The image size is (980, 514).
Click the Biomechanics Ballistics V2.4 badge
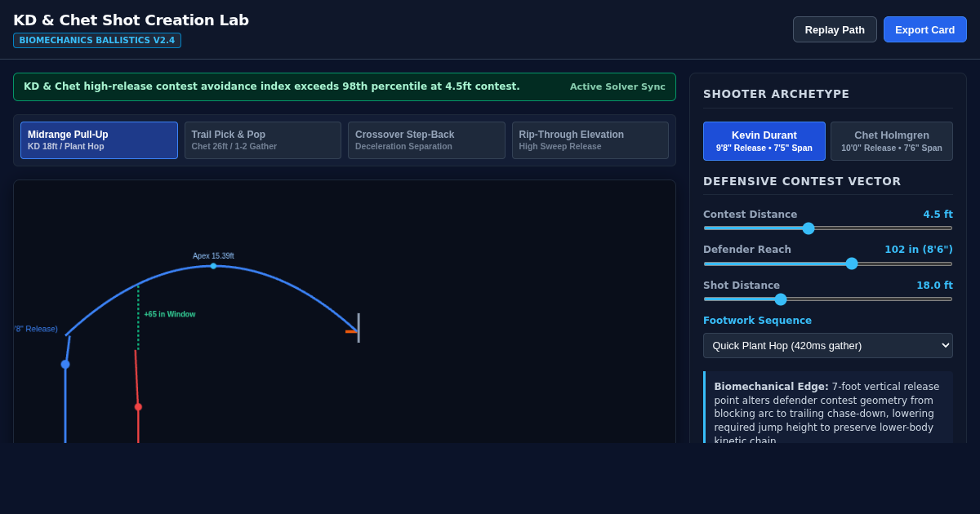(97, 41)
